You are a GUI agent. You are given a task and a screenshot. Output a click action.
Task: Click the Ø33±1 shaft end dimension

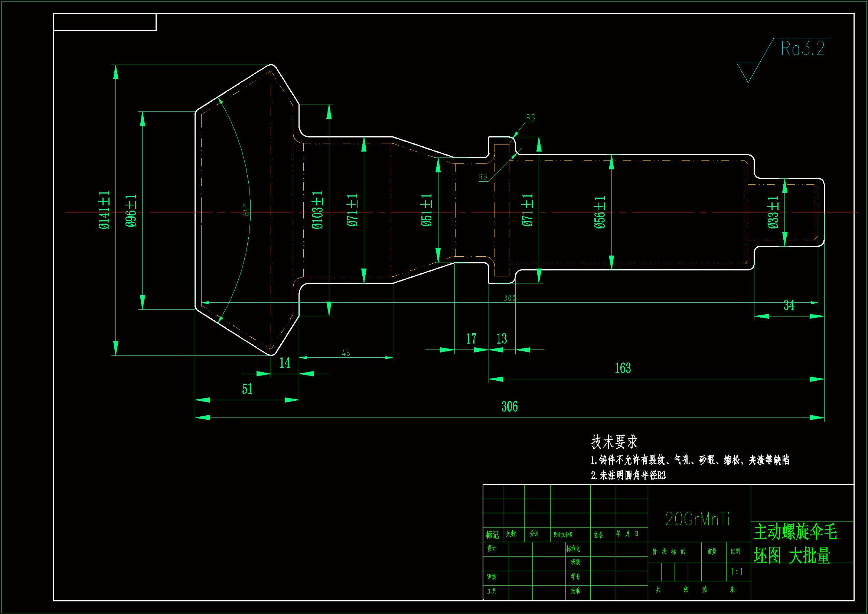pos(773,212)
